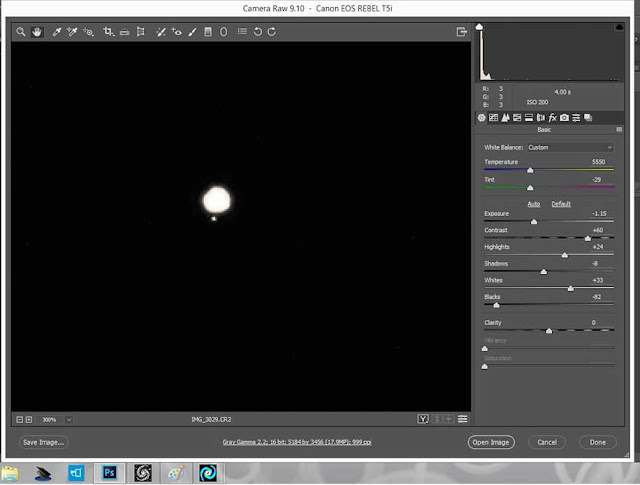Image resolution: width=640 pixels, height=485 pixels.
Task: Click the Cancel button
Action: pyautogui.click(x=547, y=442)
